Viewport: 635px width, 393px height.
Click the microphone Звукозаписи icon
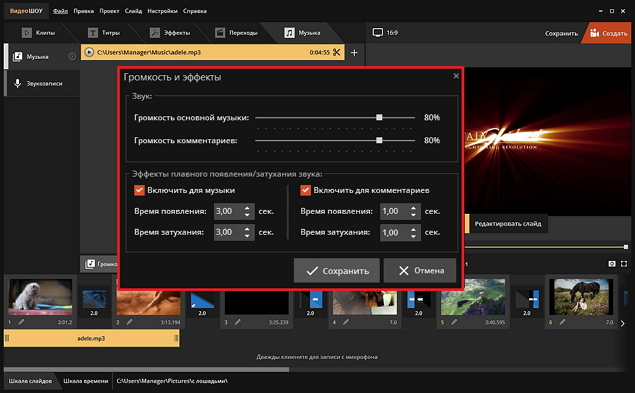coord(17,83)
